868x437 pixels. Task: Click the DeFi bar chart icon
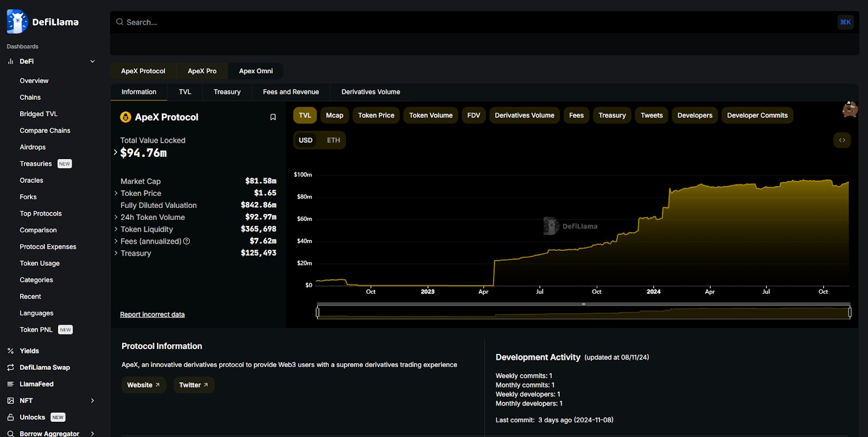pyautogui.click(x=10, y=61)
